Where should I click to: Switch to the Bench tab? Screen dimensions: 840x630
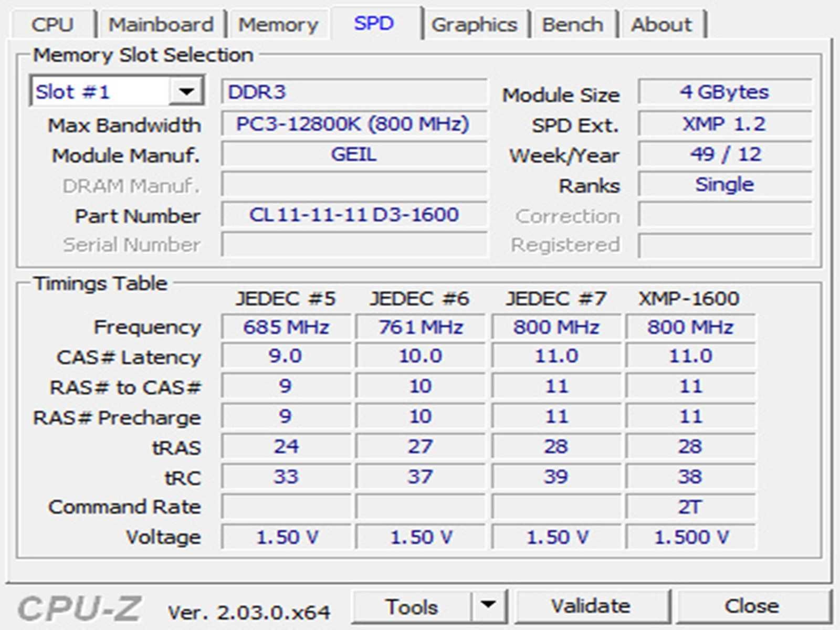[572, 24]
